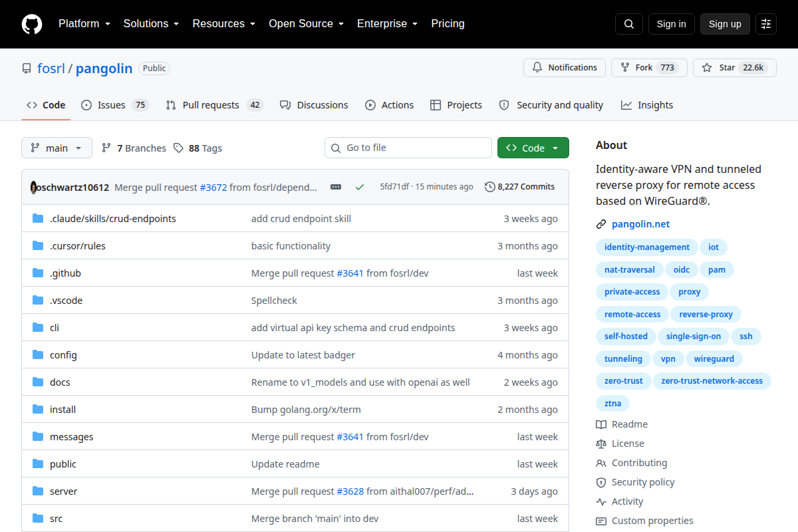Click the .vscode folder icon
This screenshot has width=798, height=532.
point(38,301)
